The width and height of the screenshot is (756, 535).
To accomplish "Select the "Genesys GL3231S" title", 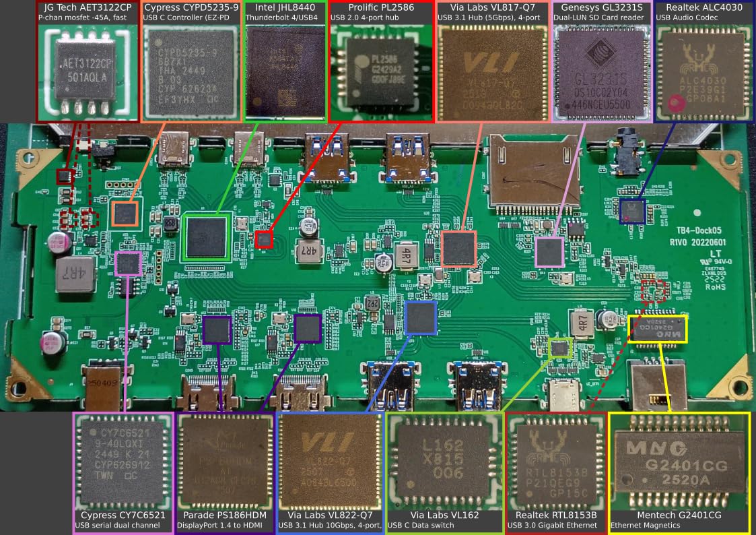I will point(601,7).
